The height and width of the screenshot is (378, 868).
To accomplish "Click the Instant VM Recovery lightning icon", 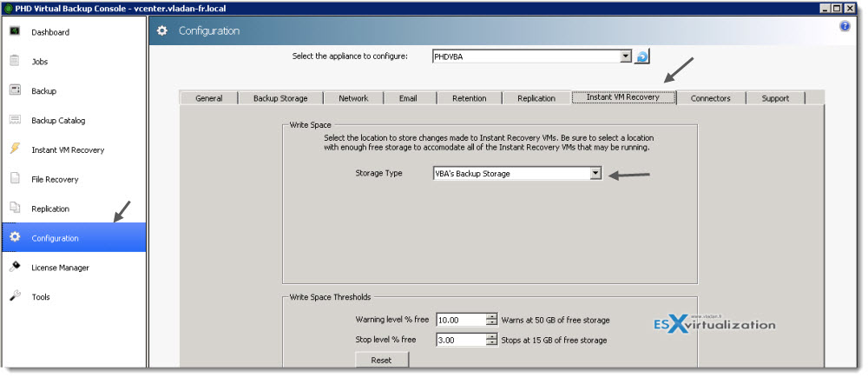I will coord(15,149).
